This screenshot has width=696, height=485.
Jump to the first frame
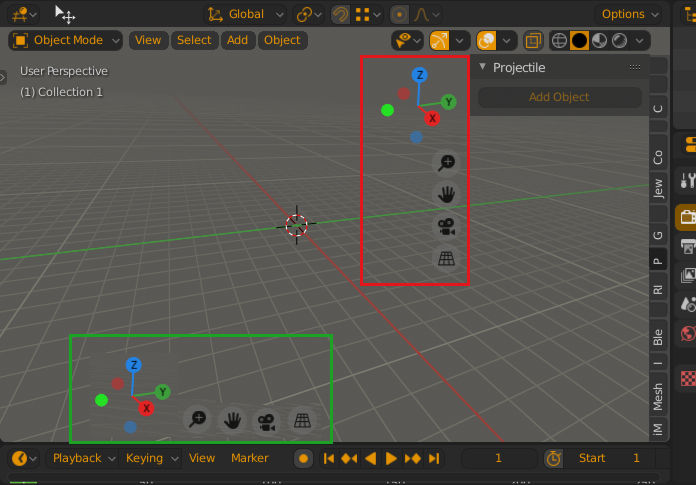click(x=328, y=459)
